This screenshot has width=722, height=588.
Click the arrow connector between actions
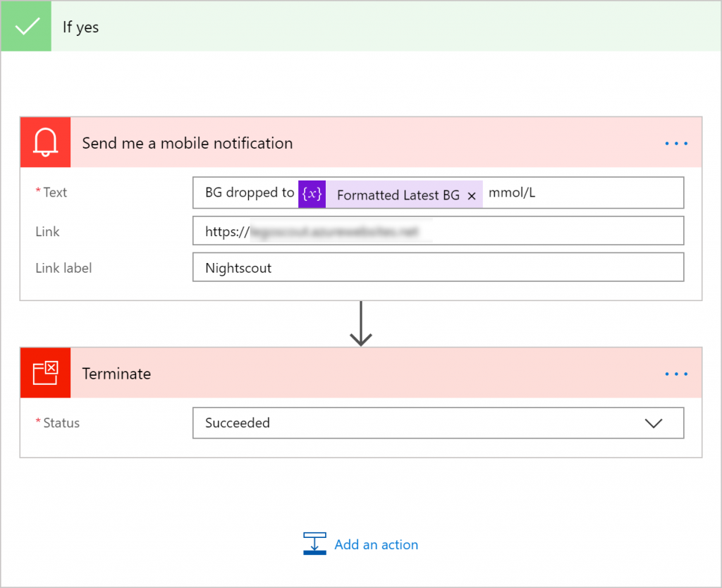coord(361,324)
